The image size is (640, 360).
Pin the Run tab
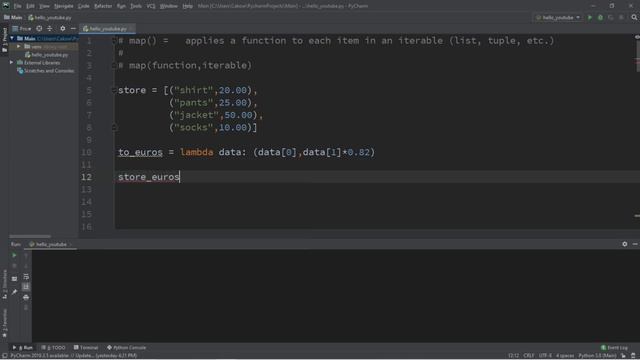point(14,291)
